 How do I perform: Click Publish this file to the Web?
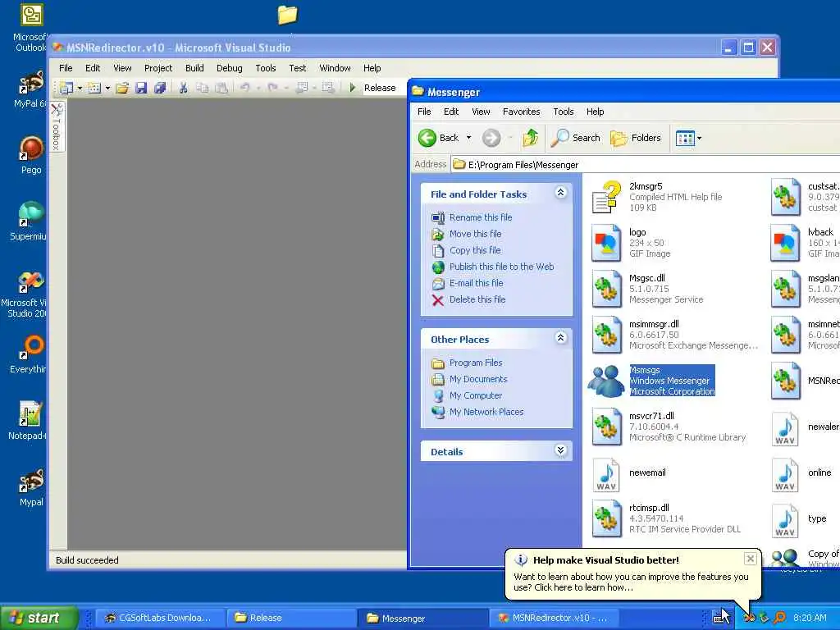501,267
